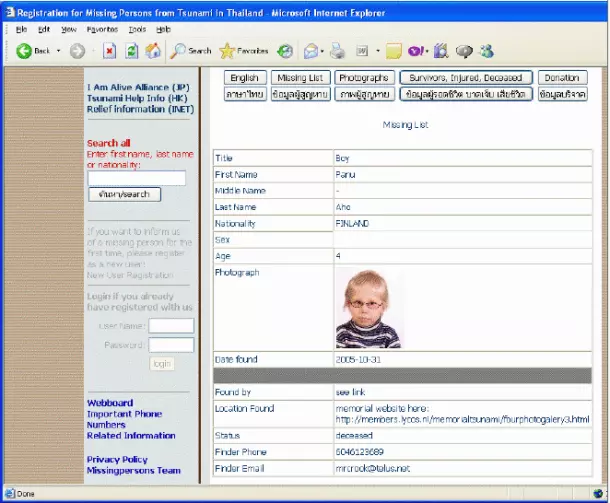Open the Missingpersons Team link
This screenshot has height=503, width=610.
(133, 471)
